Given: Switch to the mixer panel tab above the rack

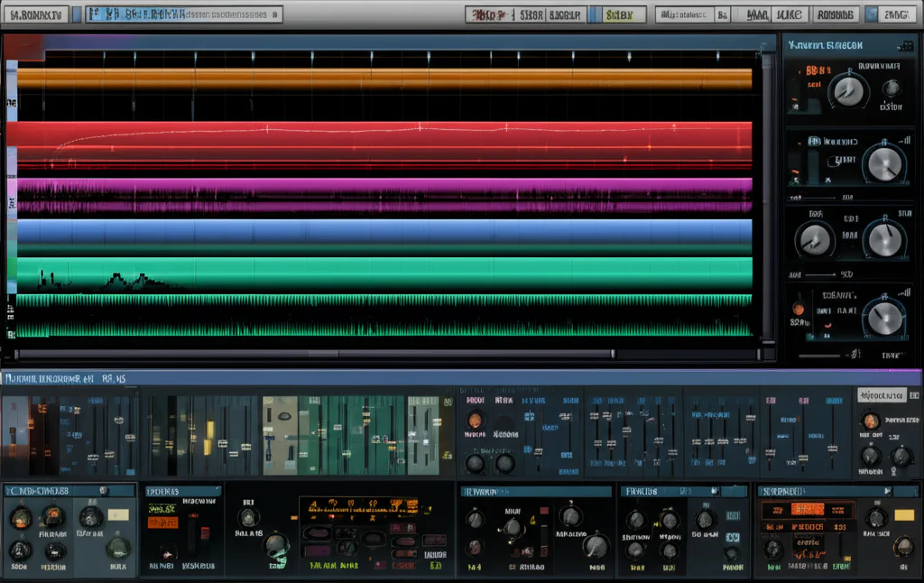Looking at the screenshot, I should coord(54,379).
